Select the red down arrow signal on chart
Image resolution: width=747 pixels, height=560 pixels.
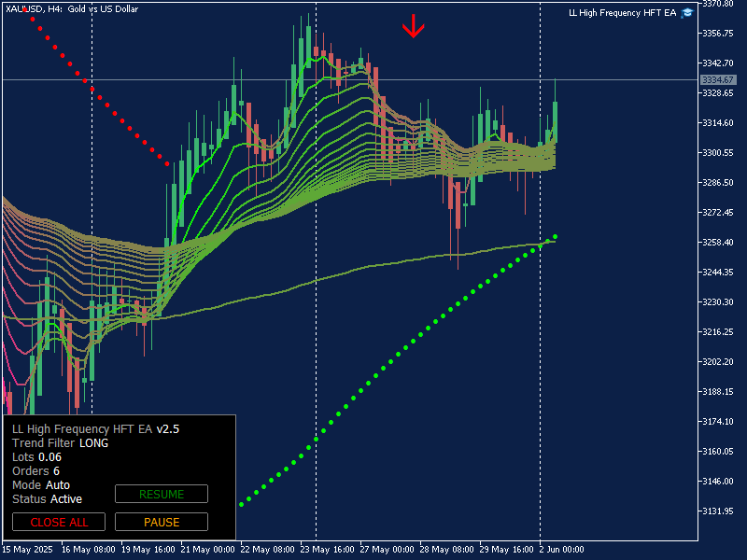[413, 26]
